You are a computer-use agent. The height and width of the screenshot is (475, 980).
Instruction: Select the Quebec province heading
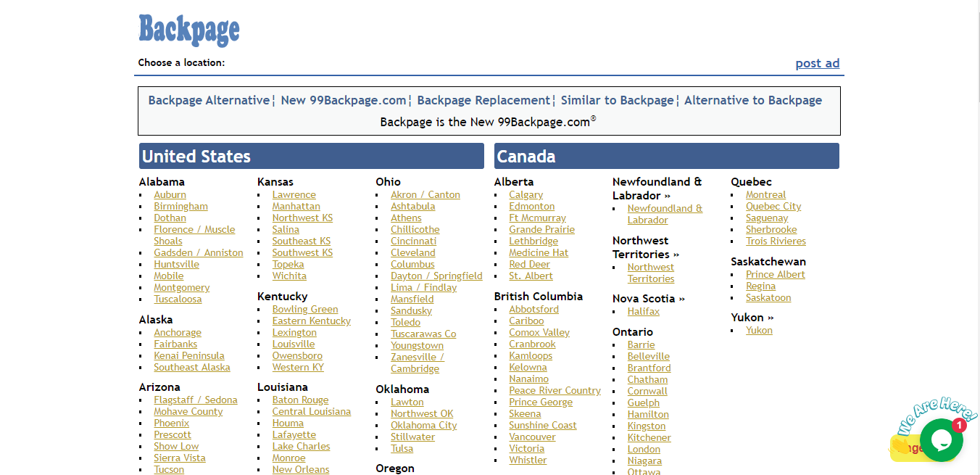tap(751, 182)
